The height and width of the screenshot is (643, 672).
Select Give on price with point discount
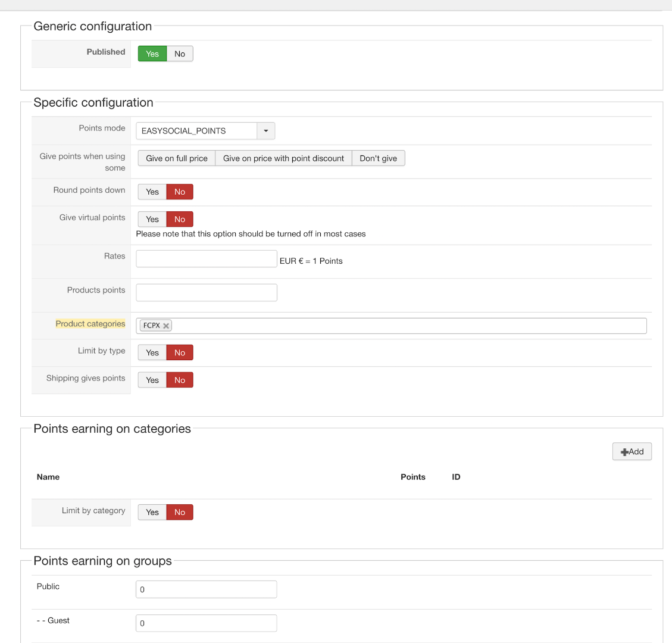pos(283,158)
